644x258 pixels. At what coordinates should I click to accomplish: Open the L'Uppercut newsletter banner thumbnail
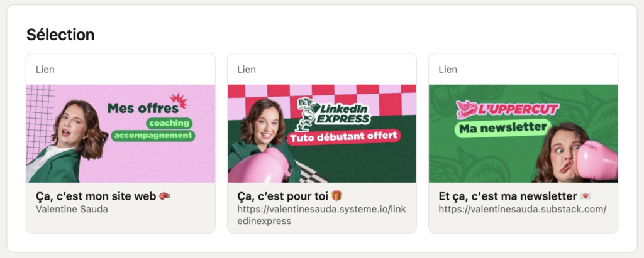(523, 133)
